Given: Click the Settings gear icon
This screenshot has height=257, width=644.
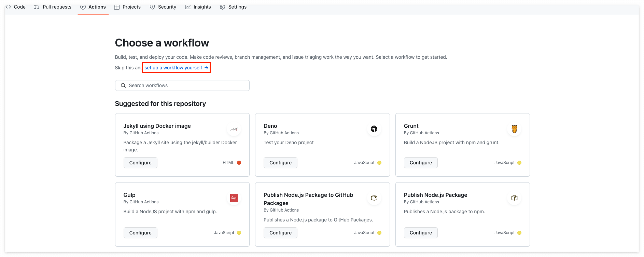Looking at the screenshot, I should (222, 7).
